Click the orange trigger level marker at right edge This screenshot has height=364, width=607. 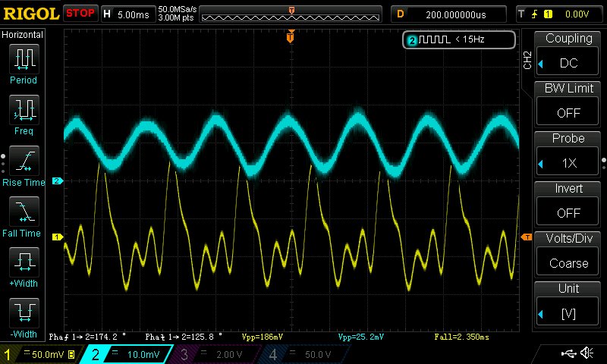[526, 238]
